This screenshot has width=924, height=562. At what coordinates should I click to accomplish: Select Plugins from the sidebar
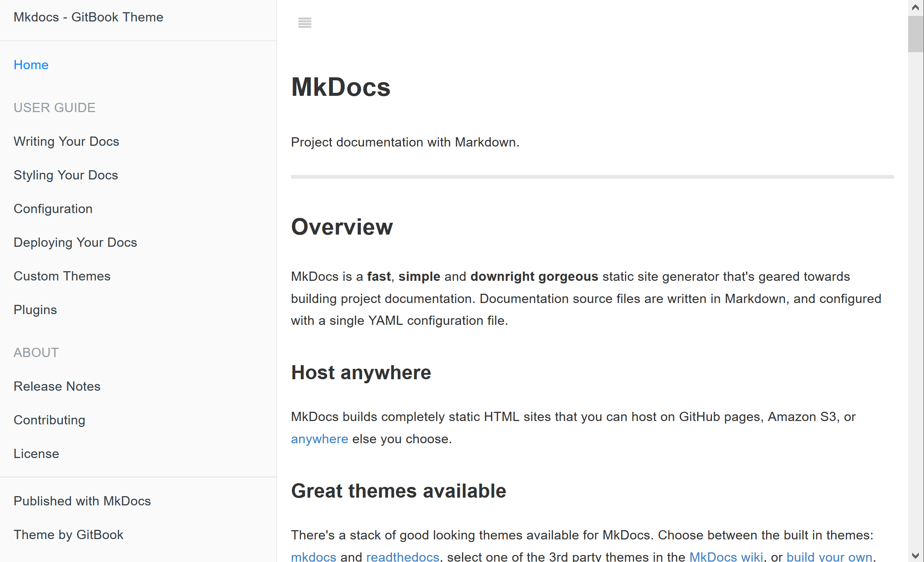35,310
